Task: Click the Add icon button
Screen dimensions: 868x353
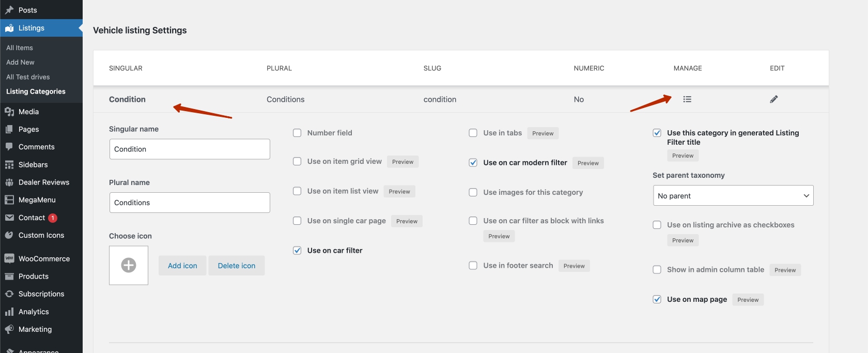Action: (182, 266)
